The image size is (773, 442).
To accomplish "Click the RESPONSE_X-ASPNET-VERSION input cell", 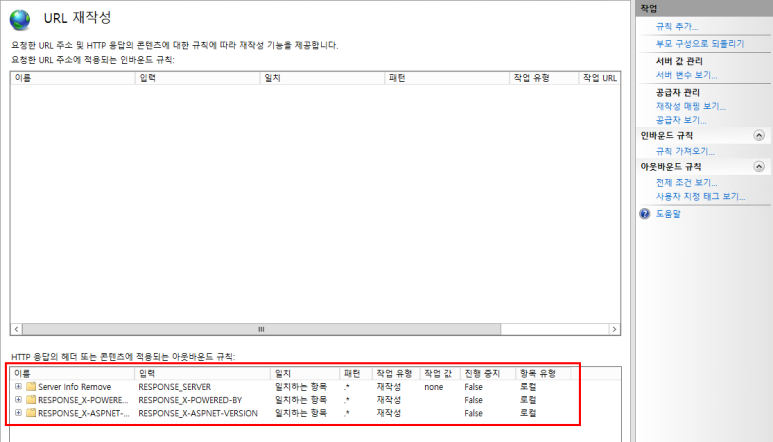I will 198,413.
